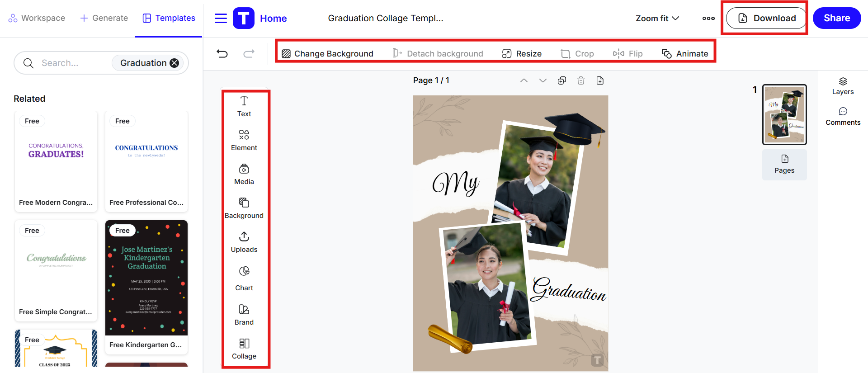Click the Crop toolbar option

point(577,54)
